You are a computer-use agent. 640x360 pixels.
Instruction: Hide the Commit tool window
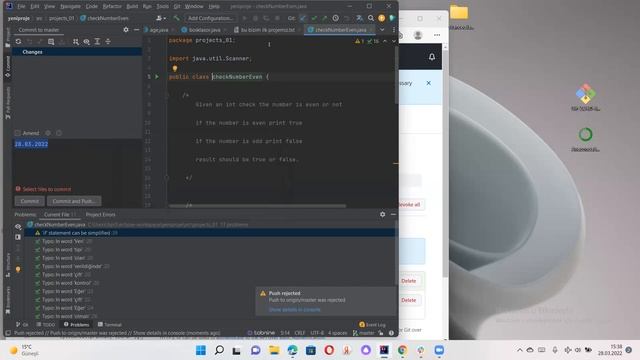tap(136, 30)
